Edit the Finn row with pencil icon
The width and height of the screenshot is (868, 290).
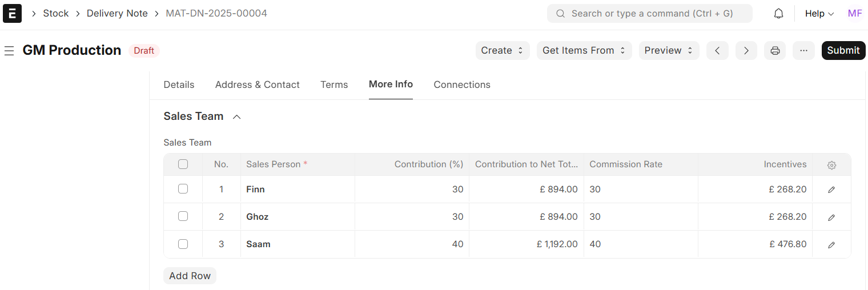click(831, 190)
